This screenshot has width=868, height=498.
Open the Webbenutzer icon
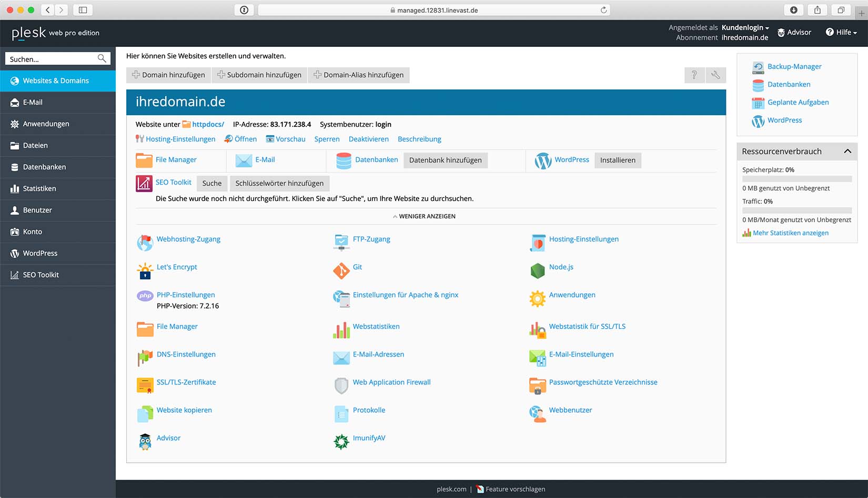pos(538,413)
